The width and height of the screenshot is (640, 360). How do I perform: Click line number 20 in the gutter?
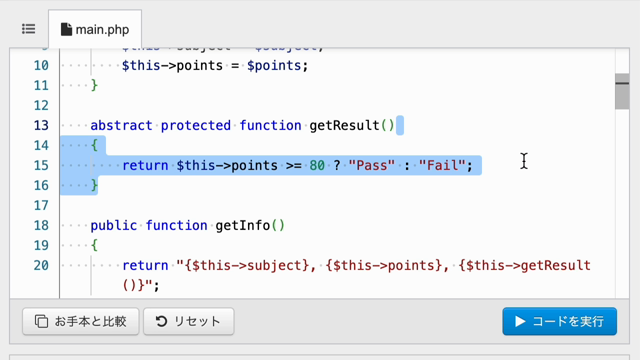[x=41, y=265]
